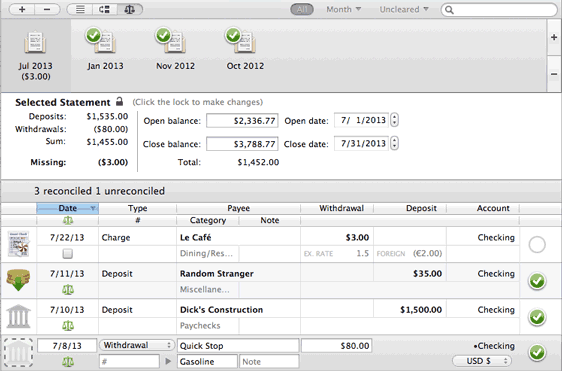Click the Note field in the edit row
The height and width of the screenshot is (371, 562).
pyautogui.click(x=269, y=361)
